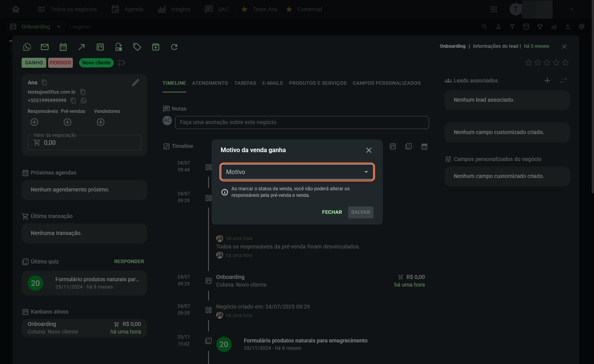Click the notes field 'Faça uma anotação'
Viewport: 594px width, 364px height.
coord(302,122)
